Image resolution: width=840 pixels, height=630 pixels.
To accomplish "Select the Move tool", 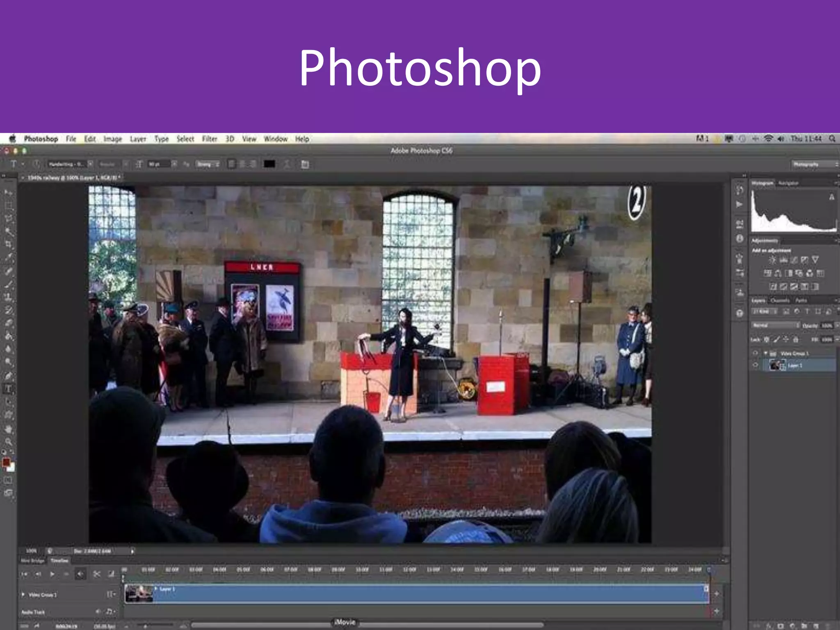I will (8, 192).
